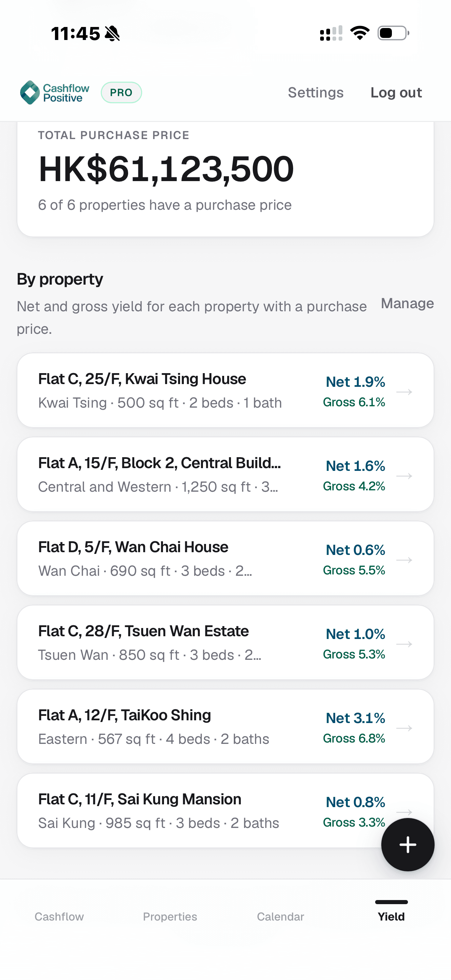Click arrow on TaiKoo Shing card
451x980 pixels.
click(404, 728)
